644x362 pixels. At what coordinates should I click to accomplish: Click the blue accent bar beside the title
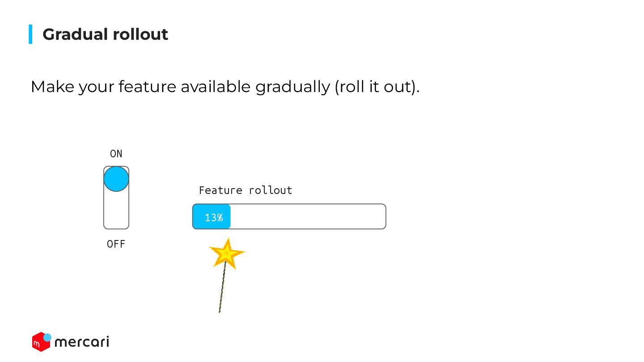point(30,34)
